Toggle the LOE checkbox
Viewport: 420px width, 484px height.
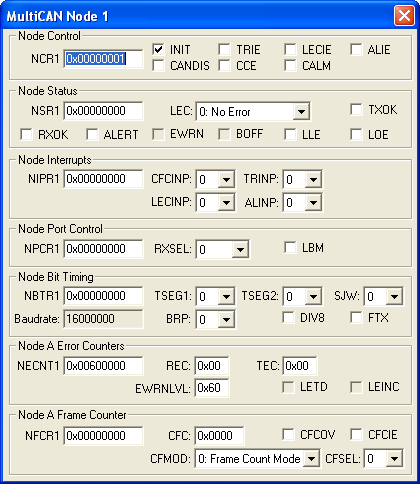pyautogui.click(x=356, y=135)
